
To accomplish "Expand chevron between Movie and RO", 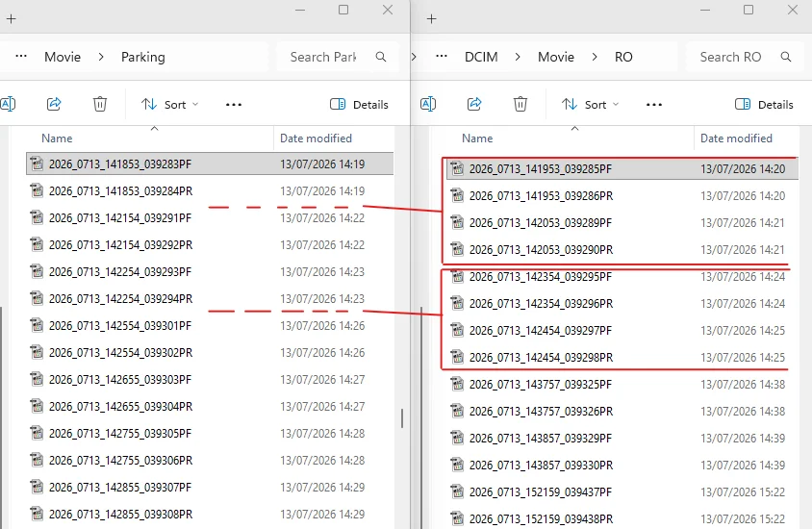I will 595,57.
